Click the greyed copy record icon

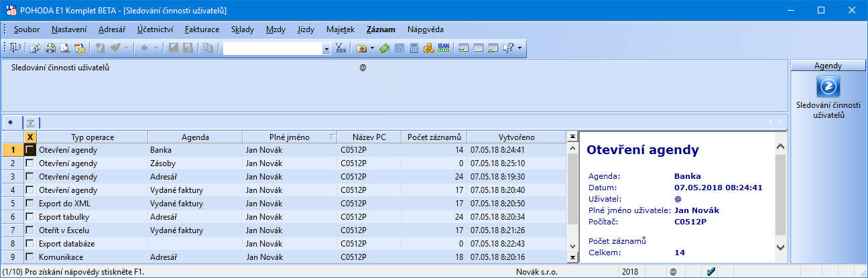point(208,48)
